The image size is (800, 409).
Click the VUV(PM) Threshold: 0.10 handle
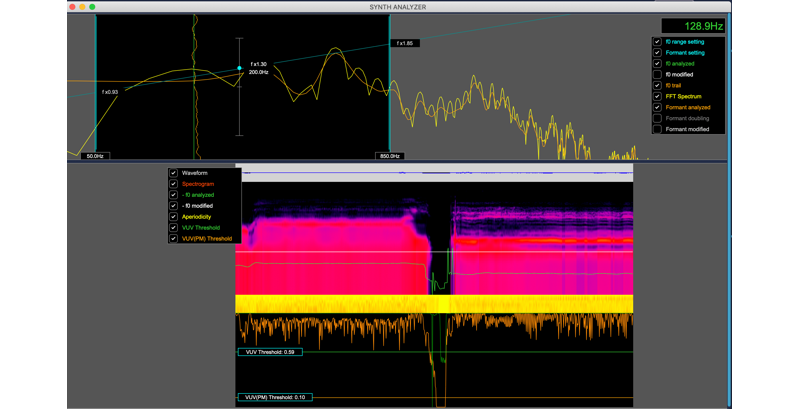[275, 397]
